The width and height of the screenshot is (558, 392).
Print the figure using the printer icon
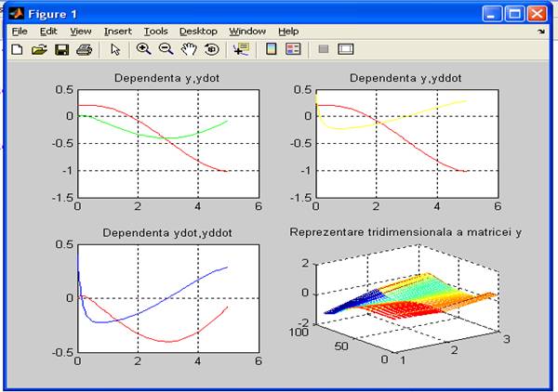pos(85,49)
